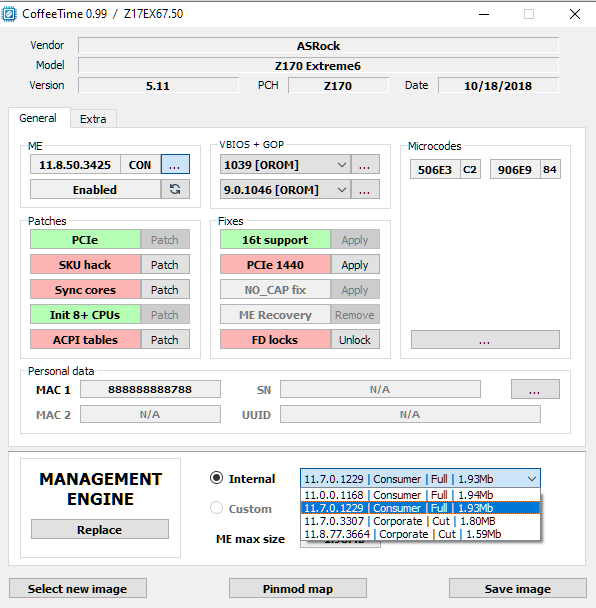Click the 16t support status label
Viewport: 596px width, 608px height.
click(275, 239)
